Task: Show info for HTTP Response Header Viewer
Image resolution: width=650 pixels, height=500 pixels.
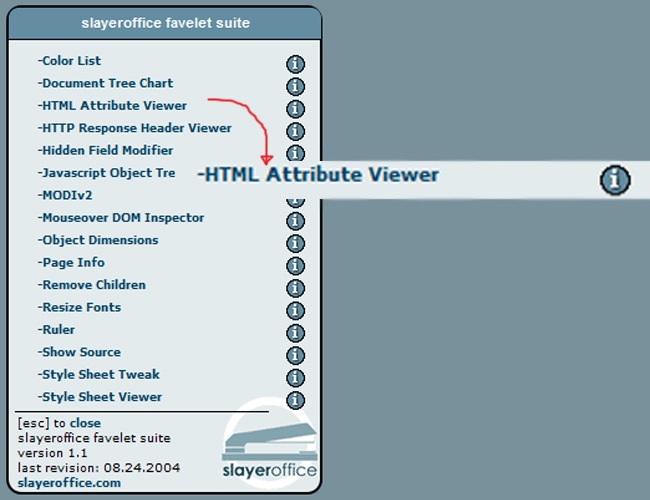Action: point(296,131)
